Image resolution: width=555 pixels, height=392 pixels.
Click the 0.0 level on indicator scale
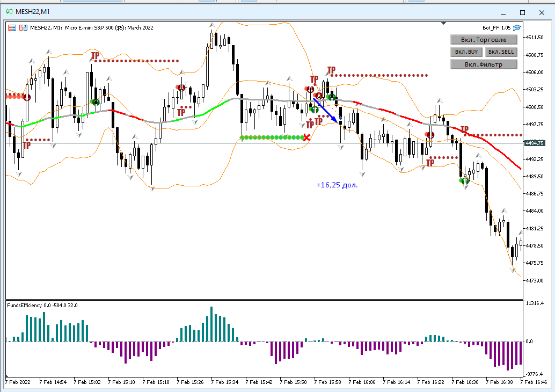tap(530, 342)
